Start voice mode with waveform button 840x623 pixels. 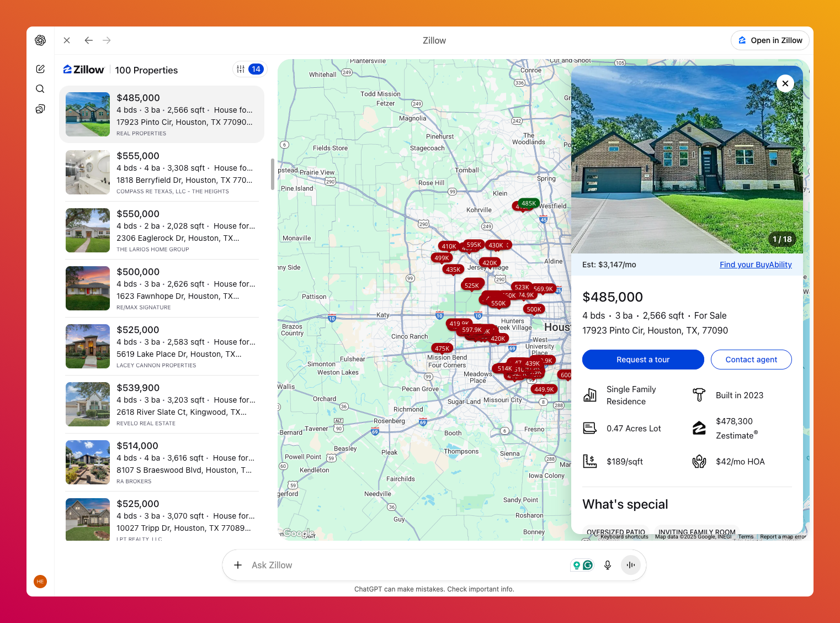[630, 565]
